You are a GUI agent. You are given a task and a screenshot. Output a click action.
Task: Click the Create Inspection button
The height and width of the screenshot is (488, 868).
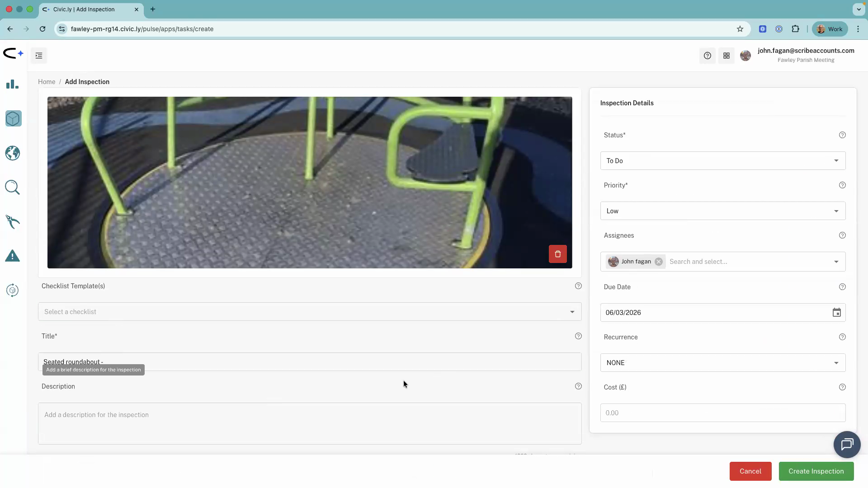point(816,471)
